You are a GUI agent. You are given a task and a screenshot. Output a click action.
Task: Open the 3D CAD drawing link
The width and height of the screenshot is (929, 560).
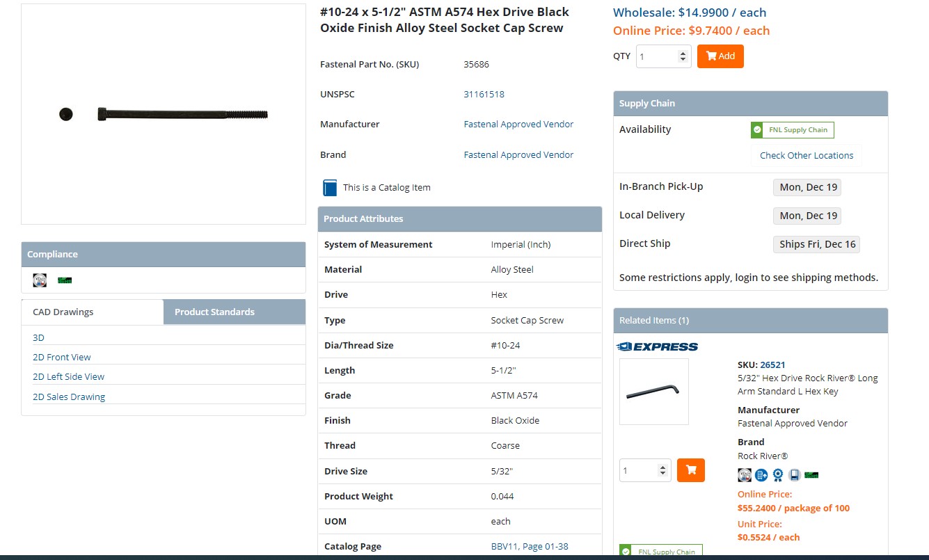(x=38, y=337)
